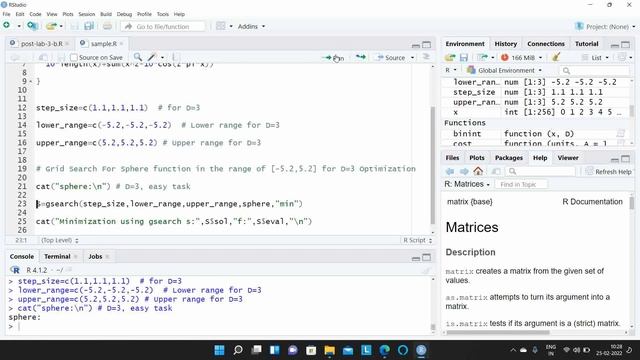
Task: Open the List view dropdown in Environment
Action: pyautogui.click(x=596, y=58)
